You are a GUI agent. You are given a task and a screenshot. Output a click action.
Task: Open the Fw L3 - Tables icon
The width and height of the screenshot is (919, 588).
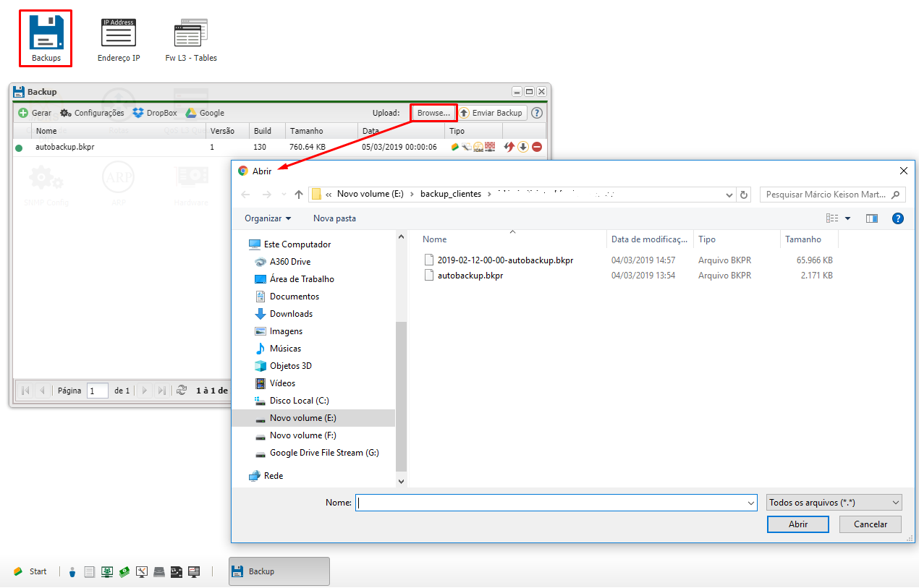[191, 39]
